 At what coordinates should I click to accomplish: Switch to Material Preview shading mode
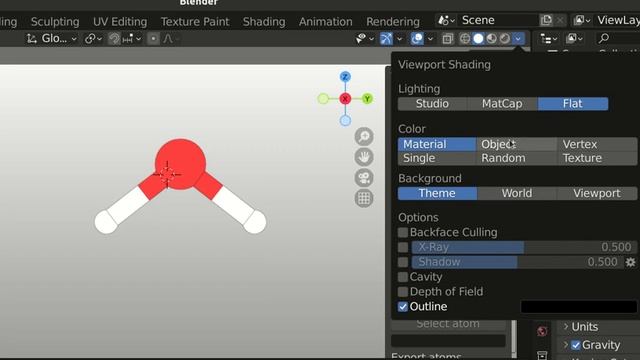click(x=491, y=39)
